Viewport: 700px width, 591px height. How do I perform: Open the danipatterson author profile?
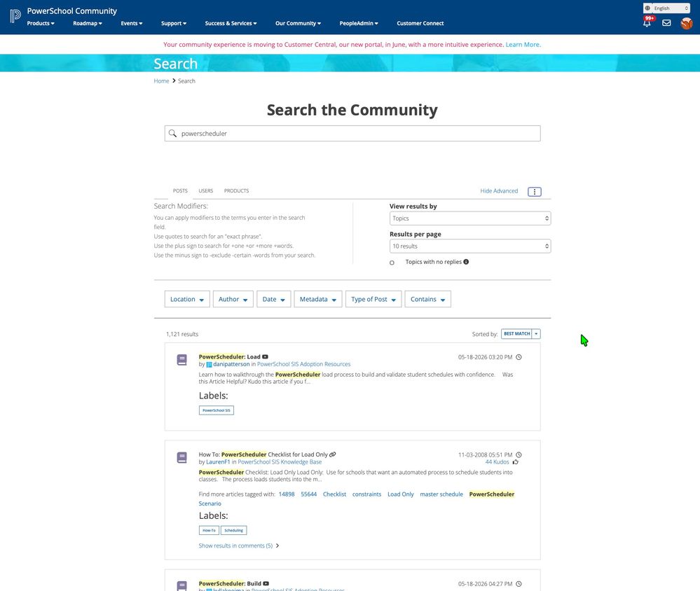click(x=231, y=364)
